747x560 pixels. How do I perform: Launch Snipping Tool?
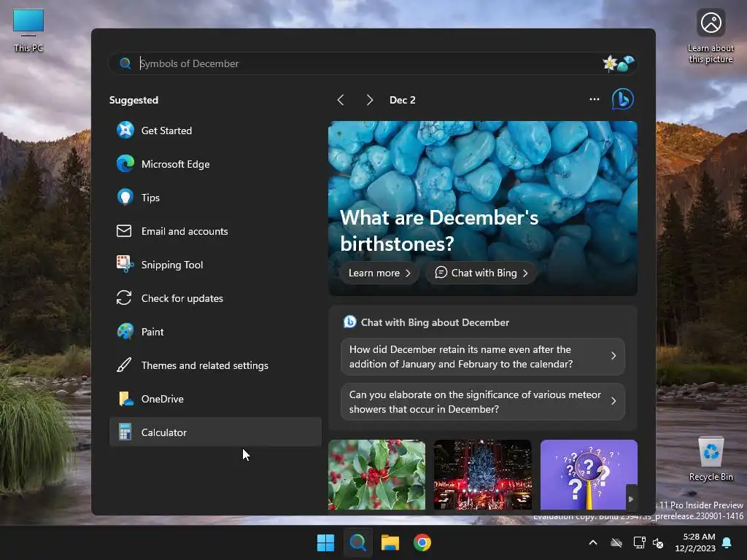tap(215, 265)
